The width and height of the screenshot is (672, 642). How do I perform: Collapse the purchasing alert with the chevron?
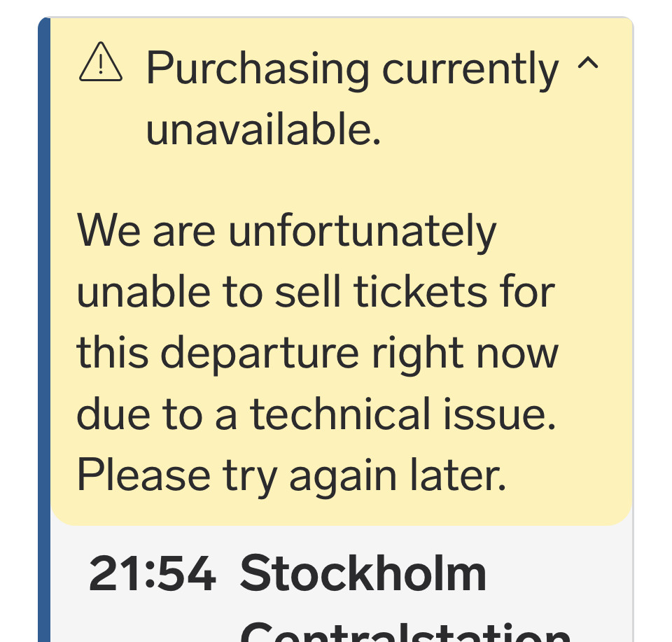click(587, 65)
